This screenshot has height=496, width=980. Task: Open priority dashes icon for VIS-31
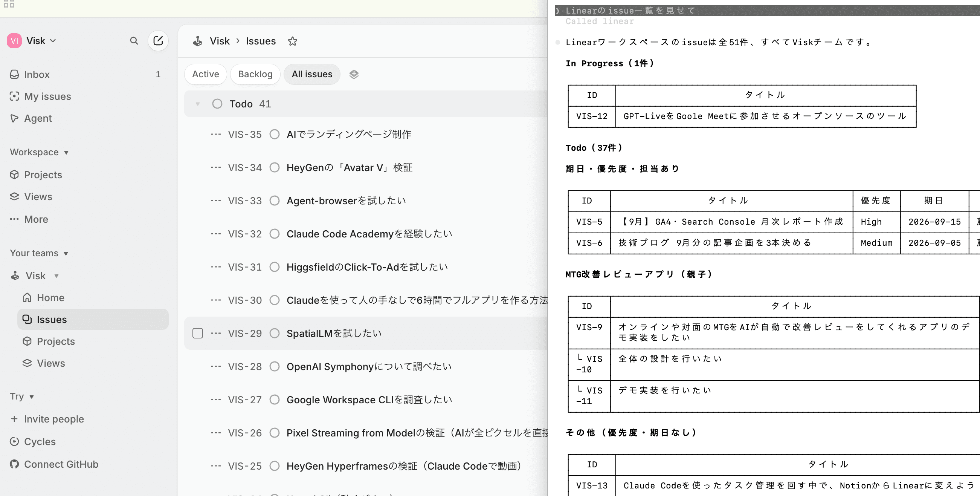[x=216, y=267]
